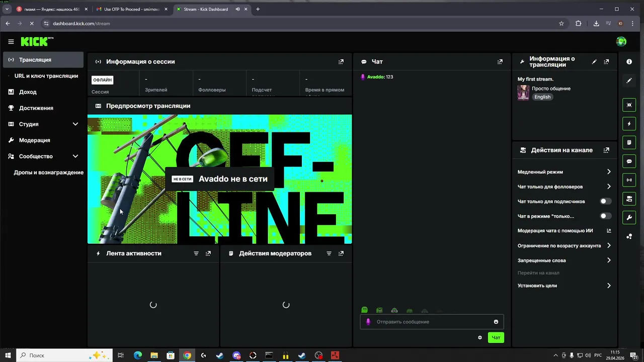Select the second green emote above chat input

tap(379, 310)
